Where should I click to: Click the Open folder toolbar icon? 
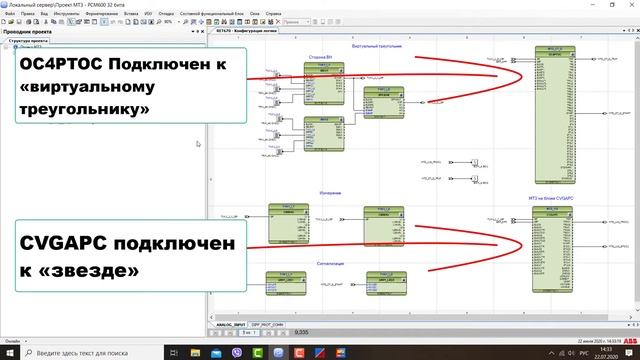tap(11, 22)
